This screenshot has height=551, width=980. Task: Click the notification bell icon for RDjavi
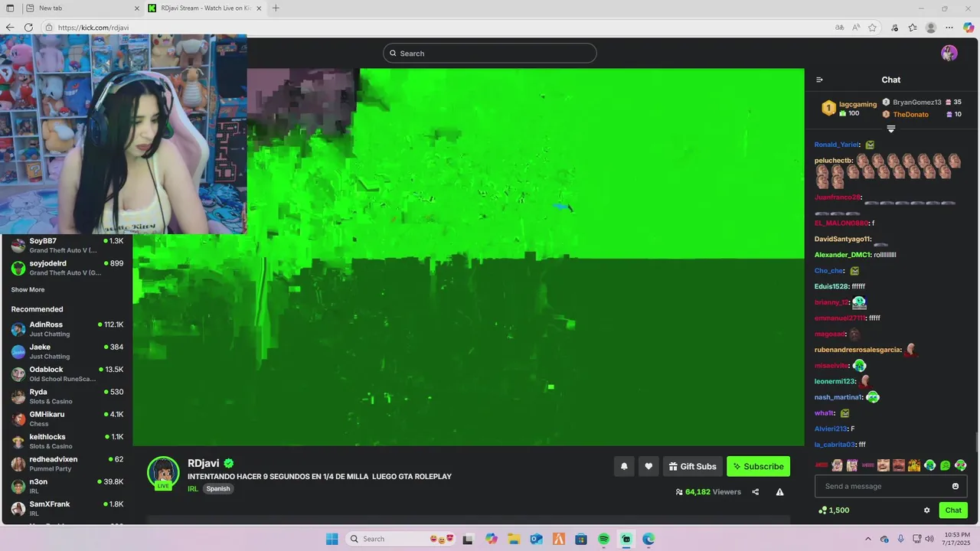624,466
